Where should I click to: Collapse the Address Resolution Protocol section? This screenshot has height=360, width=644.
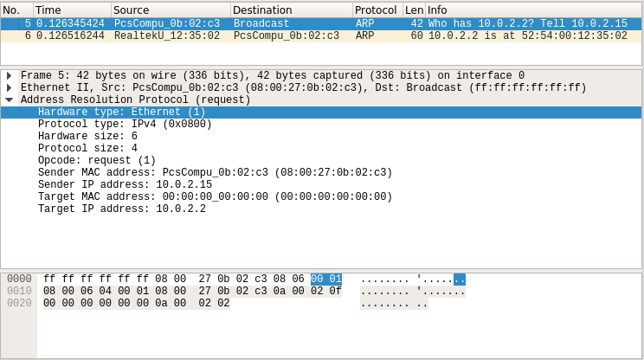pos(9,100)
